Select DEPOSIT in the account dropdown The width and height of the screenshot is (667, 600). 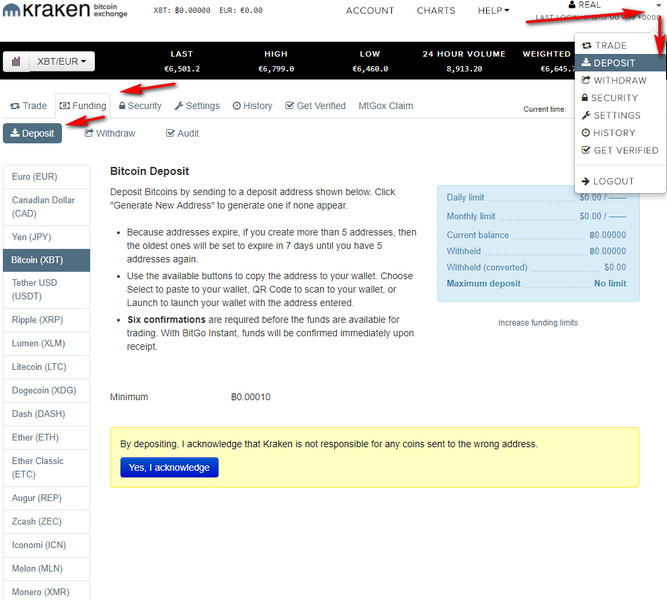pos(620,63)
